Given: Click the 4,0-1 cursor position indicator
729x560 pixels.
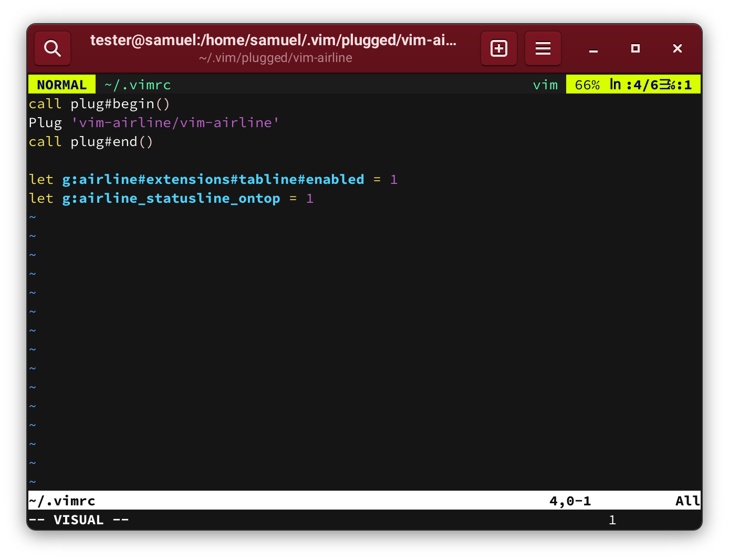Looking at the screenshot, I should [569, 501].
